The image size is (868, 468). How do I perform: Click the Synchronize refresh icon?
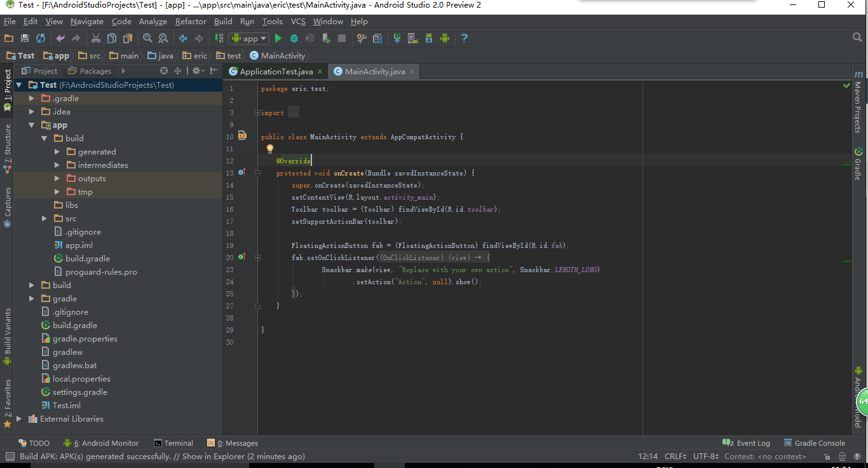pos(41,38)
